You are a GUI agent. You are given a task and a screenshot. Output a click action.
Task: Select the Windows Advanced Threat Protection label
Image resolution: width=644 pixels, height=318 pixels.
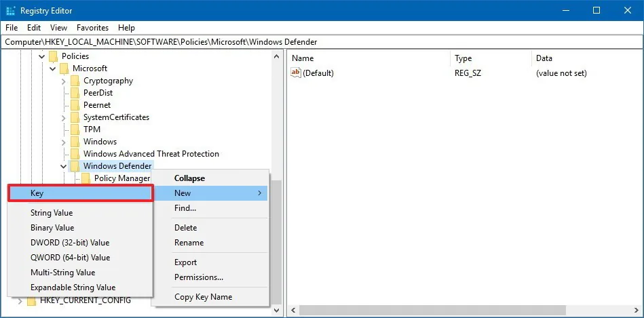click(x=151, y=154)
